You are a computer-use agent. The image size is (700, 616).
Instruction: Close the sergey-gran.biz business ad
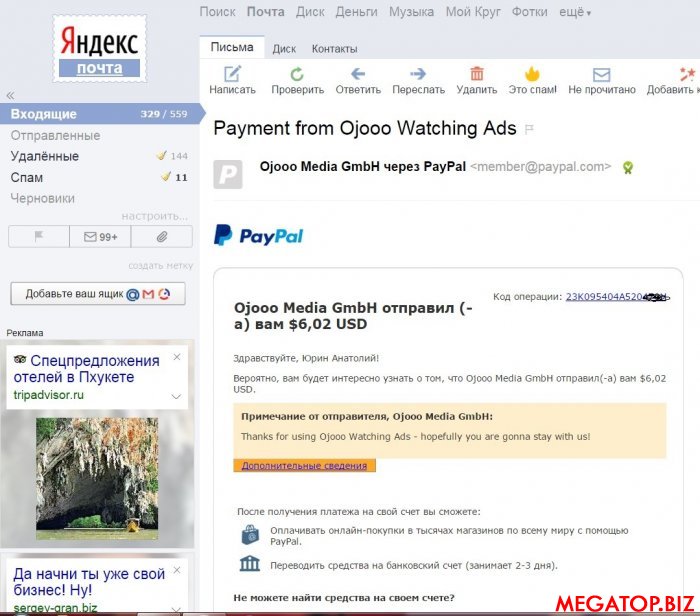point(177,570)
